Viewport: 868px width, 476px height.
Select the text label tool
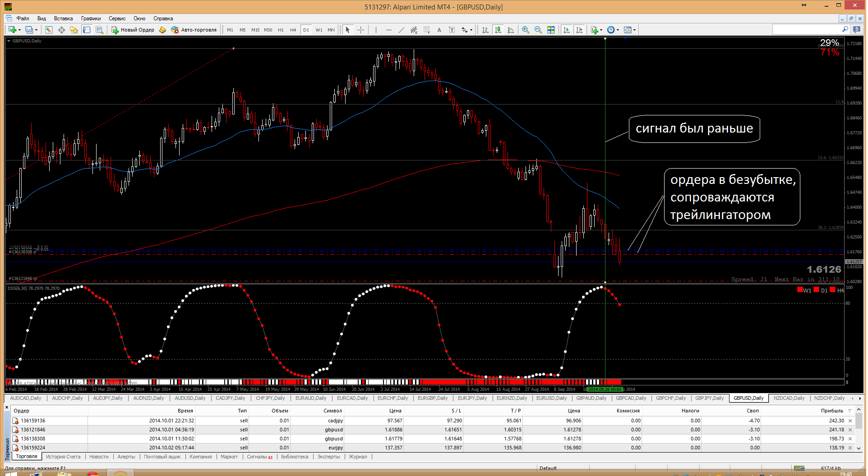point(452,30)
